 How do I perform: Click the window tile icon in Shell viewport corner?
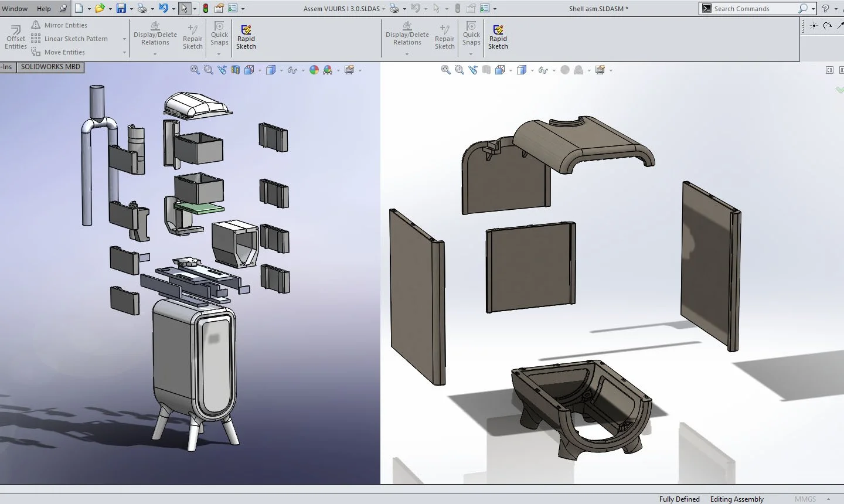[829, 70]
